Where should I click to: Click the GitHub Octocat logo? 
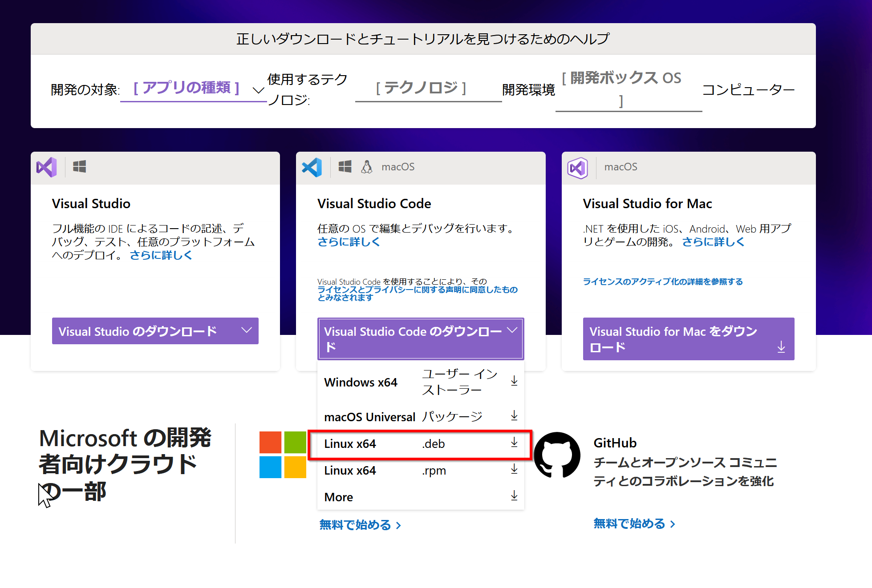click(x=557, y=455)
